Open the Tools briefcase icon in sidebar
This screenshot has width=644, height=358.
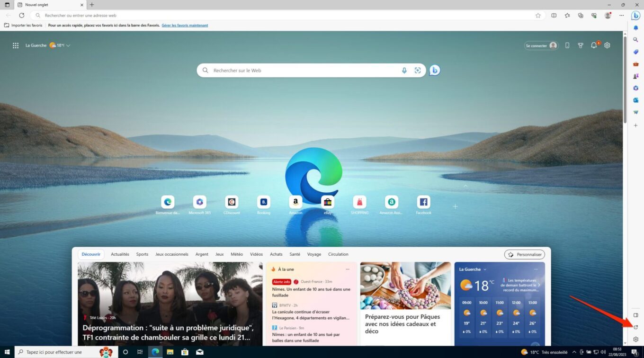pyautogui.click(x=636, y=64)
